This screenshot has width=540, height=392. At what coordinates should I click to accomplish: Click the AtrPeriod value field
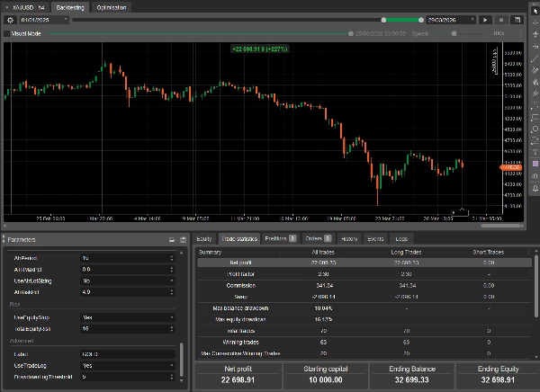(125, 257)
